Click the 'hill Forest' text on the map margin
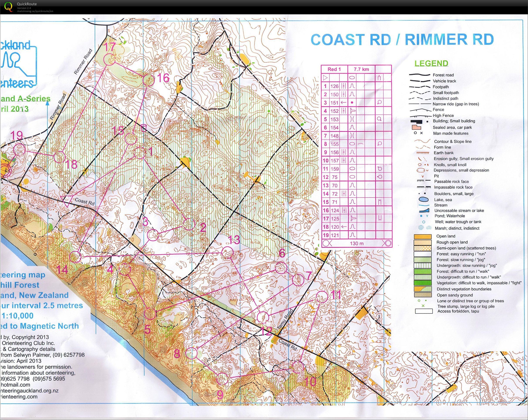The height and width of the screenshot is (420, 528). (20, 285)
